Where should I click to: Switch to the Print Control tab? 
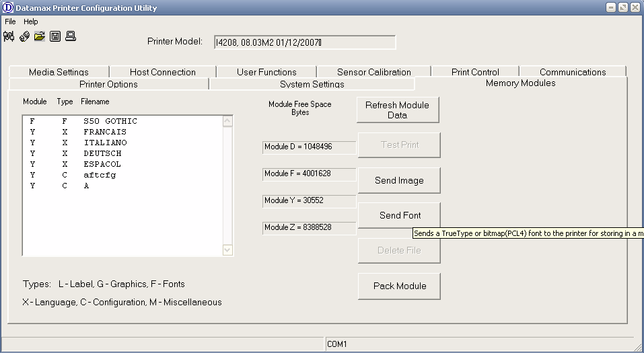coord(475,72)
